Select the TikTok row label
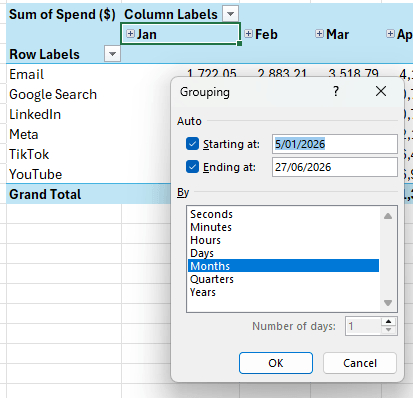This screenshot has width=413, height=398. click(29, 154)
